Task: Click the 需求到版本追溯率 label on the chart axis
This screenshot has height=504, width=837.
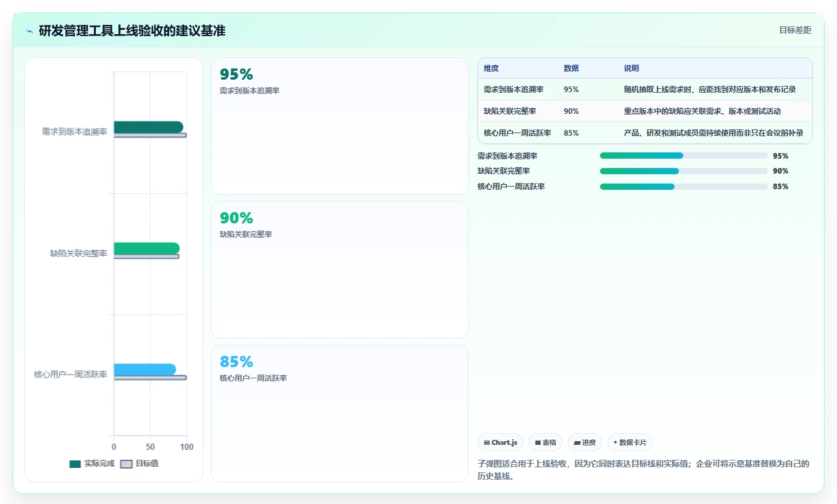Action: tap(74, 132)
